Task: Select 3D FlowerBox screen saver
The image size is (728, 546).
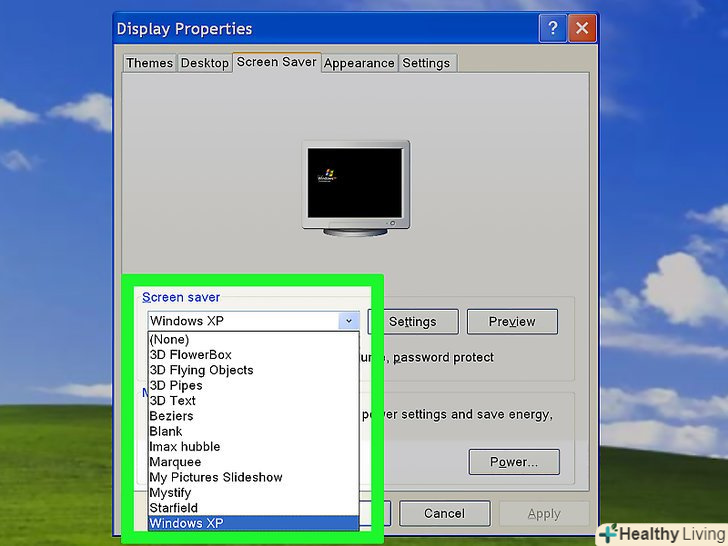Action: click(254, 355)
